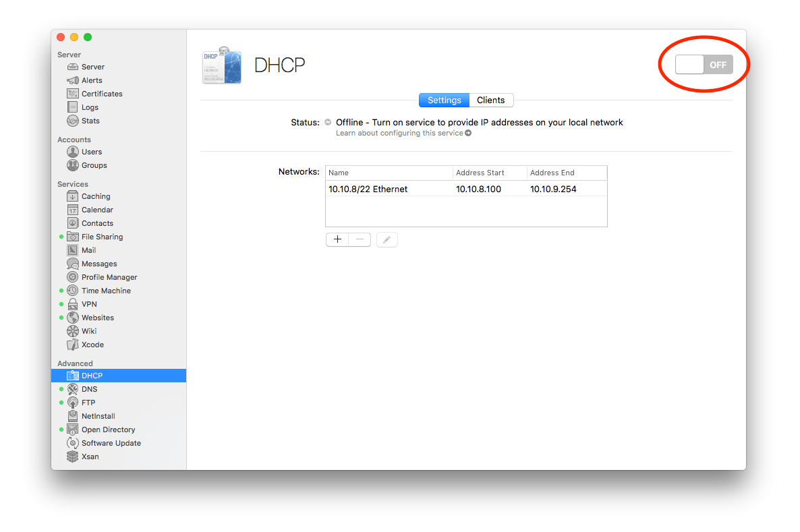Open the Profile Manager service icon

(73, 277)
